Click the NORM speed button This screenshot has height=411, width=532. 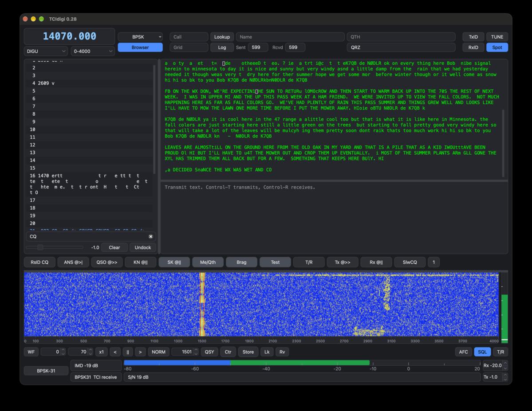[x=158, y=352]
